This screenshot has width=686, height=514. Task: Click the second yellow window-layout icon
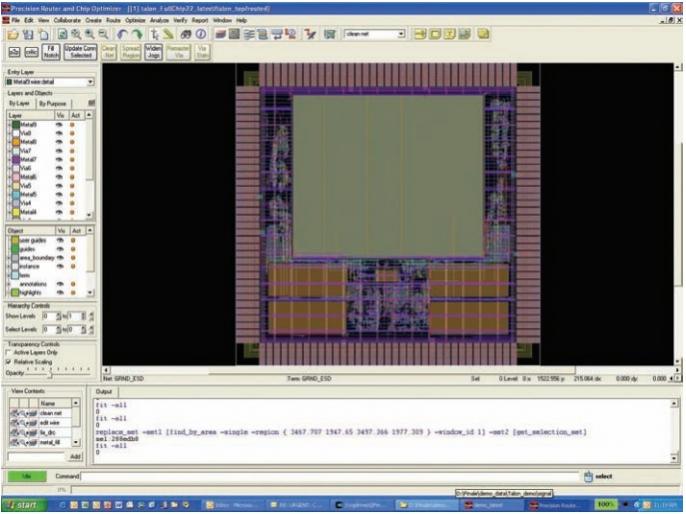(435, 34)
